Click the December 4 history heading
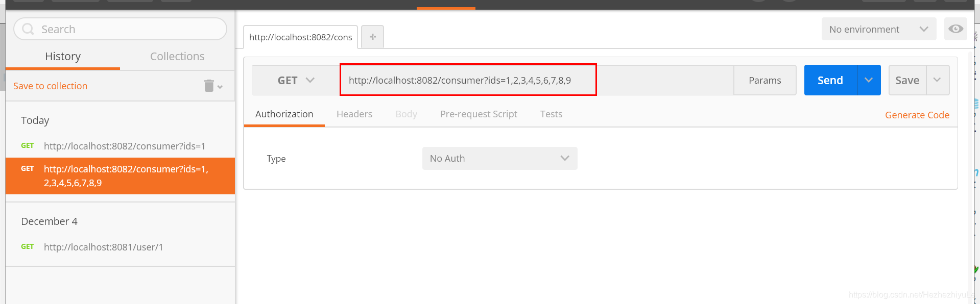 point(50,221)
